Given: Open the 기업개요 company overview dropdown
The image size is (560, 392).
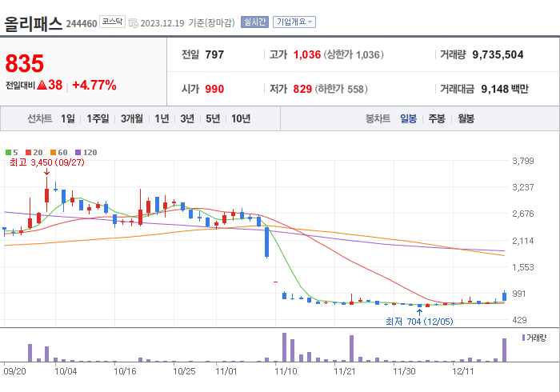Looking at the screenshot, I should point(294,22).
